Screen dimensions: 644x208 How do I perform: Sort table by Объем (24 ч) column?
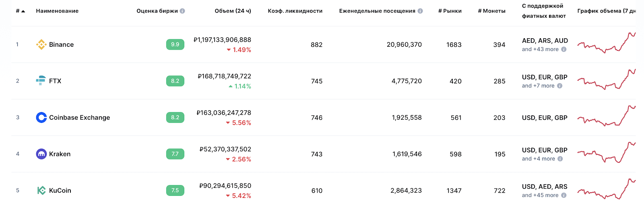coord(233,11)
